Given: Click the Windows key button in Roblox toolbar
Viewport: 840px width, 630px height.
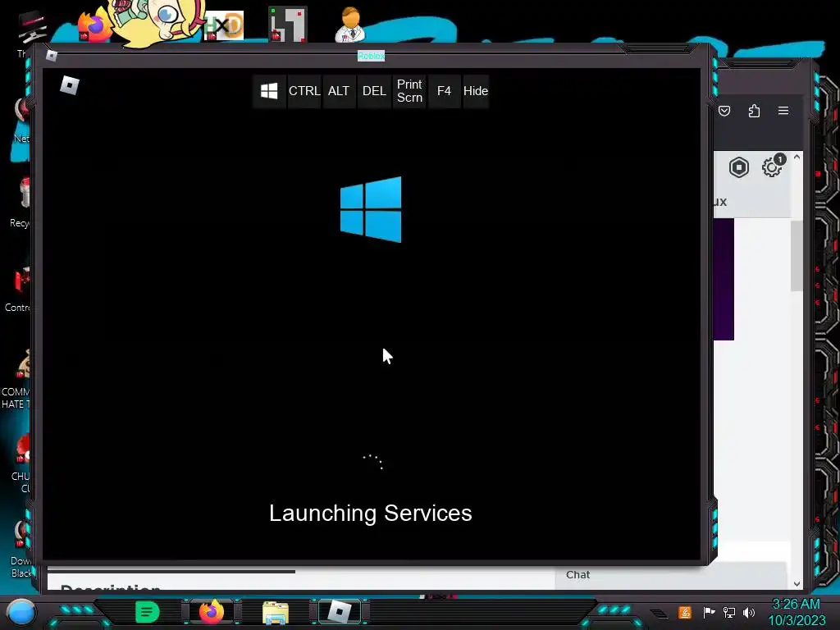Looking at the screenshot, I should coord(269,91).
